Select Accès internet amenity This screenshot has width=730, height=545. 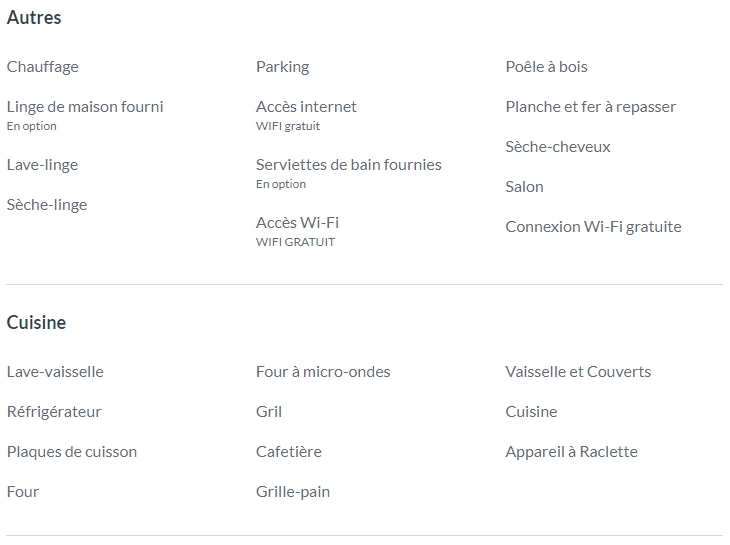306,107
